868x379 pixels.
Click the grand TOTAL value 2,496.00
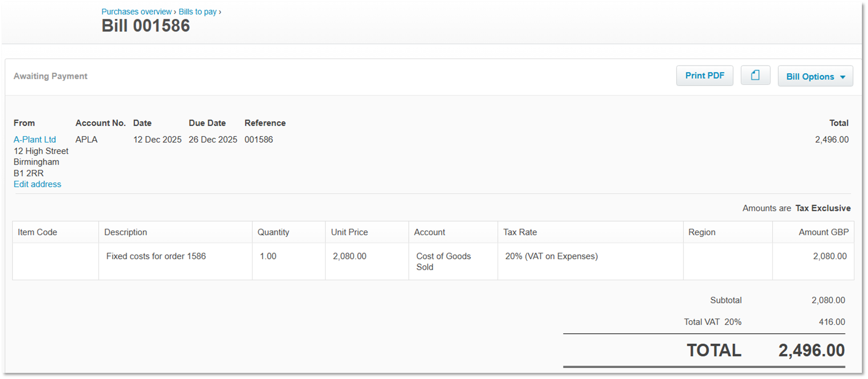tap(811, 350)
